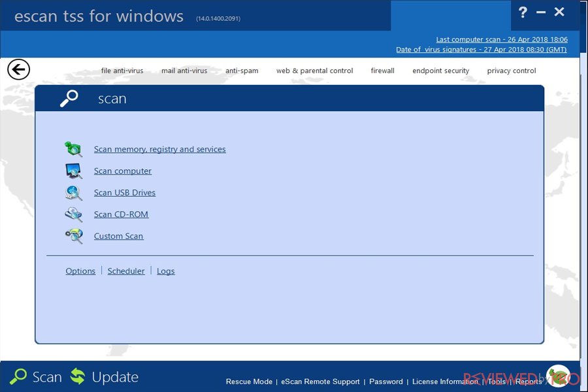Open License Information
This screenshot has height=392, width=588.
[445, 382]
